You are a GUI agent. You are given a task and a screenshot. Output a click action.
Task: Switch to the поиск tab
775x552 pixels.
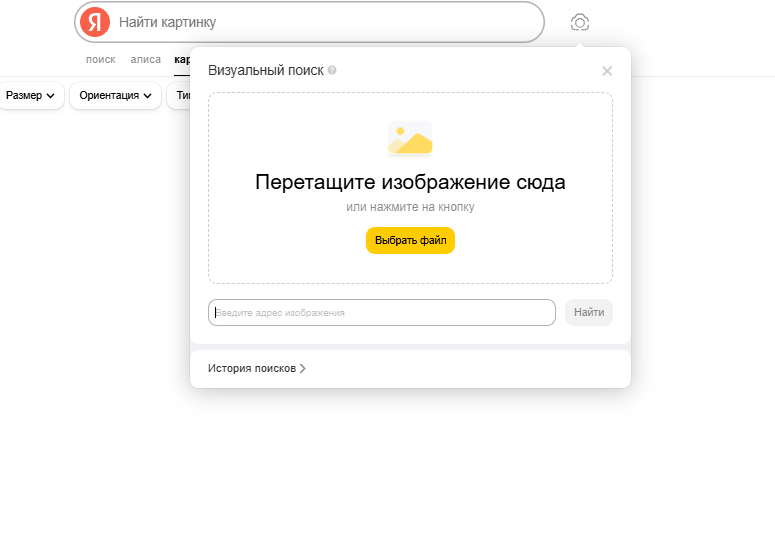pos(100,59)
